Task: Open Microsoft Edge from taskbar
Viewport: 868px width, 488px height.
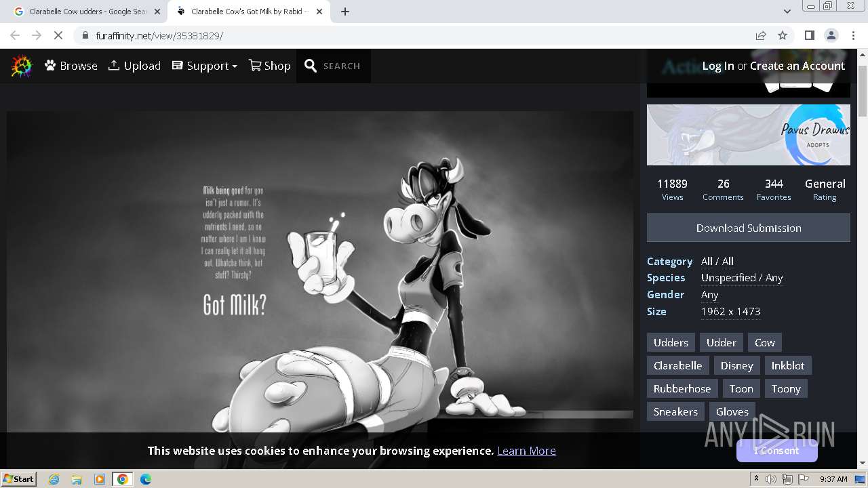Action: [146, 479]
